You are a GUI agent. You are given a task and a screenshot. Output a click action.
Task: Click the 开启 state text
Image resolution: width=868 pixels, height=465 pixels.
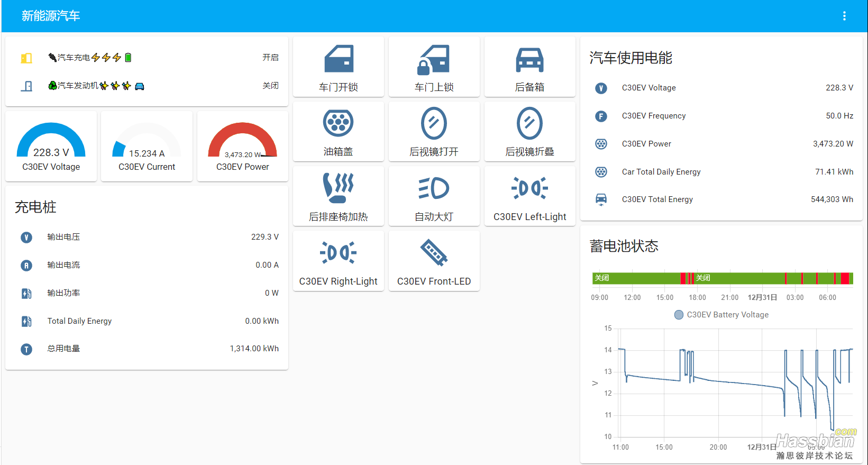click(270, 57)
